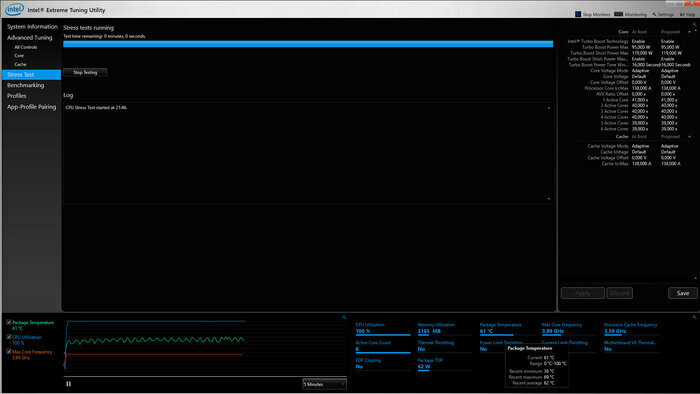Click Core Voltage Mode proposed Adaptive value

(670, 71)
